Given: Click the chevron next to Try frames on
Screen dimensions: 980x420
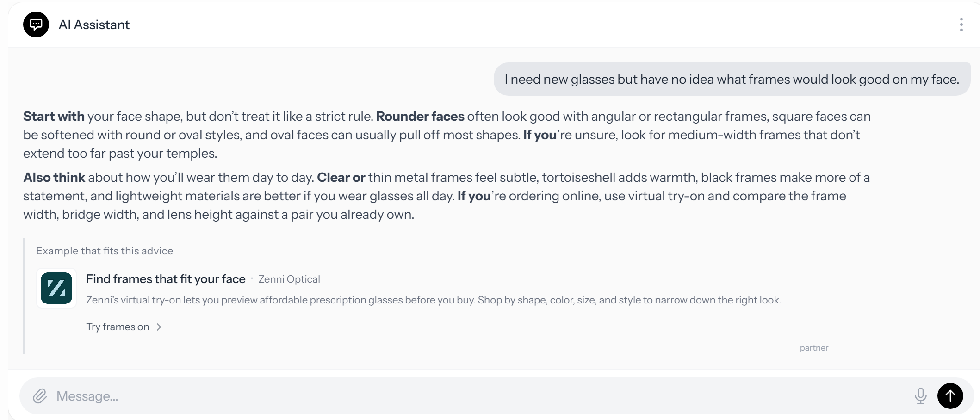Looking at the screenshot, I should click(x=159, y=327).
